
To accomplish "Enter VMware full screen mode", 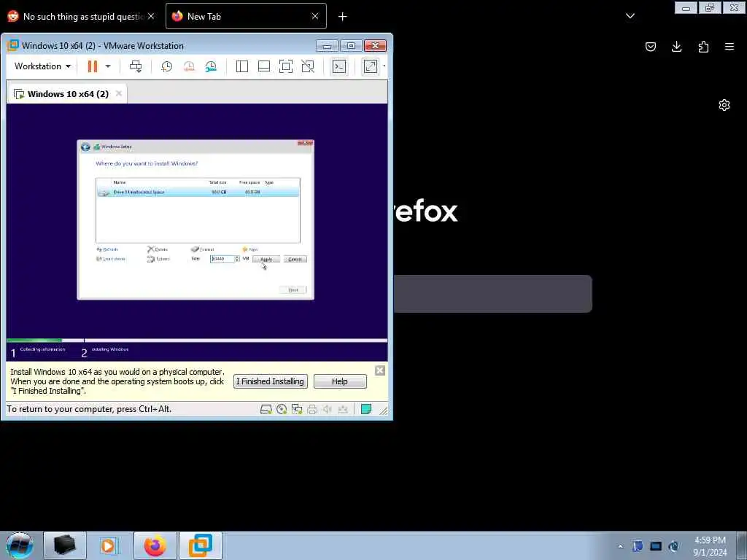I will tap(286, 66).
